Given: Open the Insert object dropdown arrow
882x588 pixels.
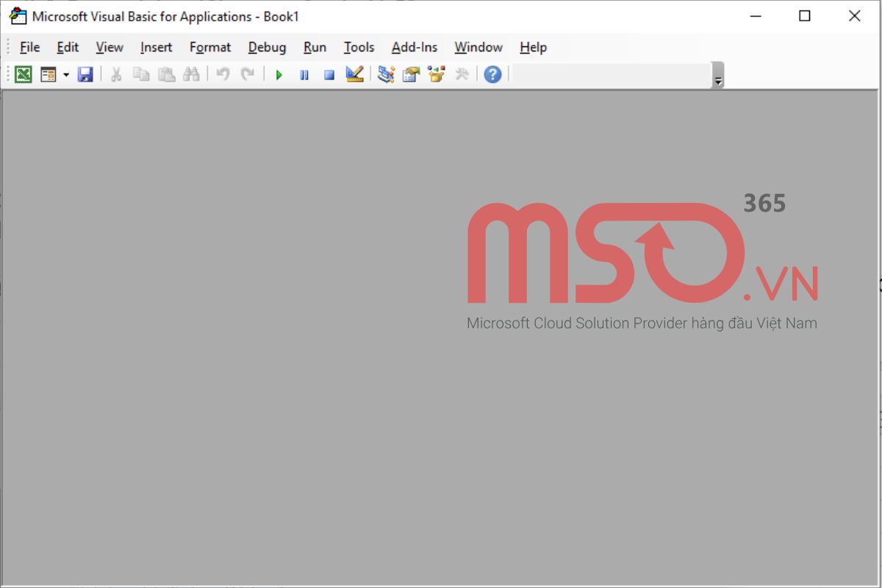Looking at the screenshot, I should click(66, 74).
